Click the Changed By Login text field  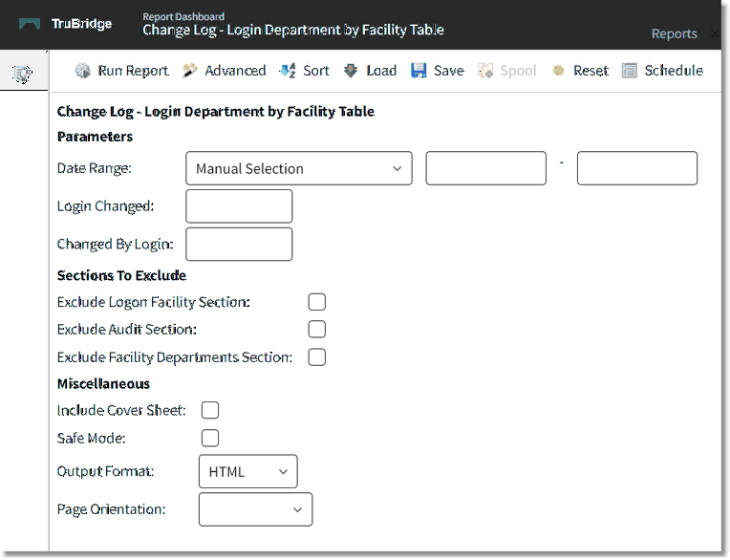[x=239, y=244]
